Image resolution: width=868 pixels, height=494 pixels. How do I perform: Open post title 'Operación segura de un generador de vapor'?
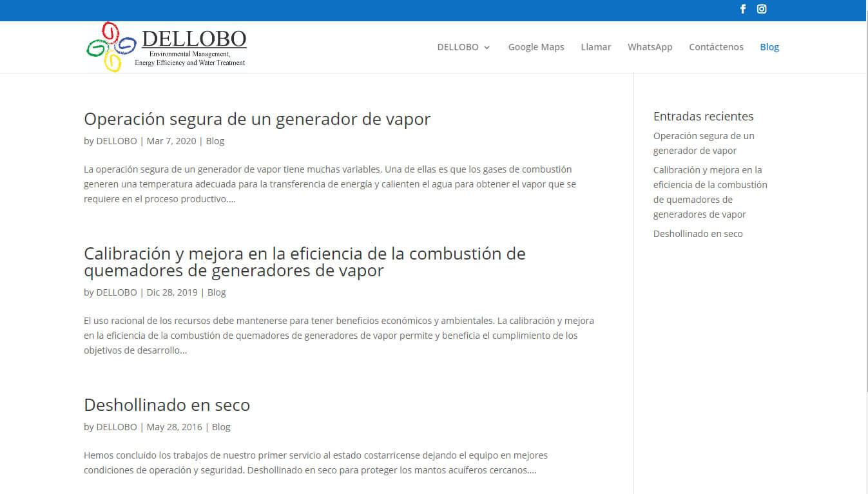click(257, 119)
